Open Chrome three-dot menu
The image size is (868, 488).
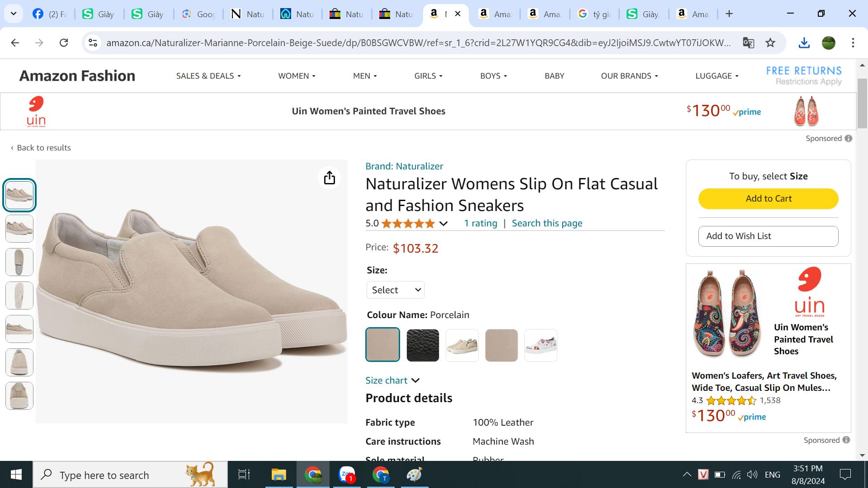tap(853, 43)
